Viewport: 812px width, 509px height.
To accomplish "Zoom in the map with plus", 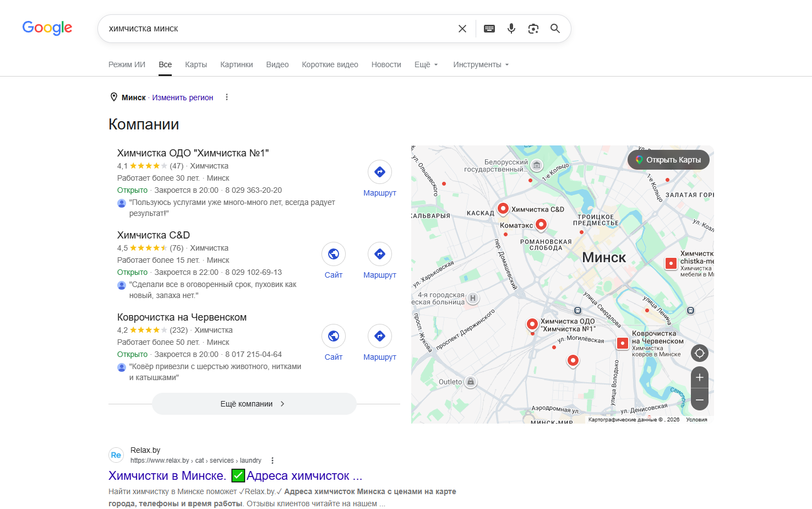I will coord(700,377).
